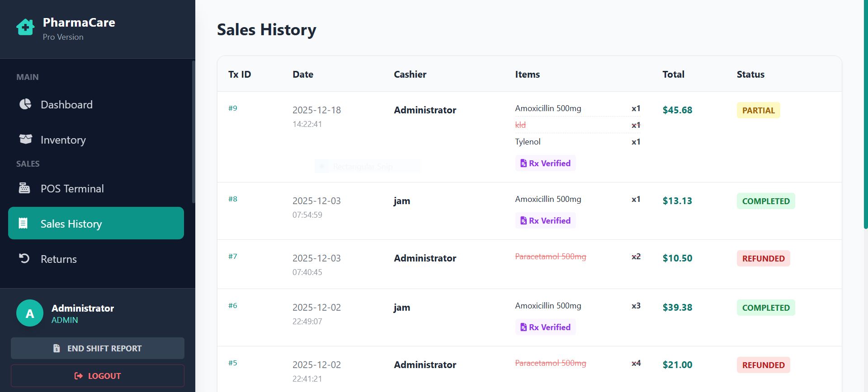
Task: Click Amoxicillin 500mg in transaction #9
Action: (548, 108)
